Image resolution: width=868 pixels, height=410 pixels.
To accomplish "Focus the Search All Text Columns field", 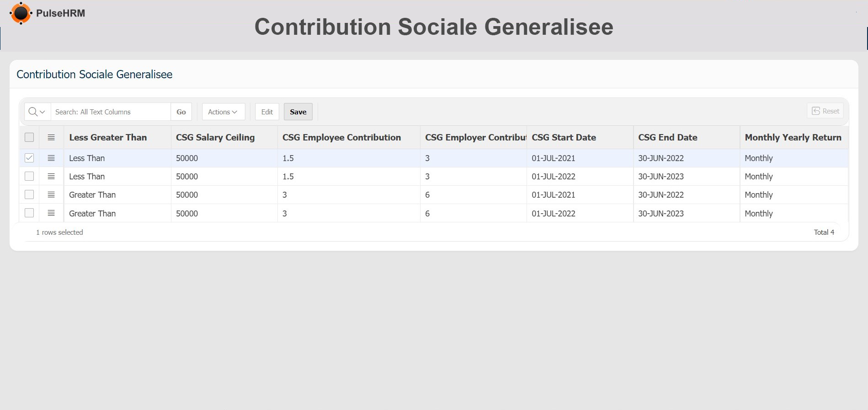I will click(x=111, y=112).
